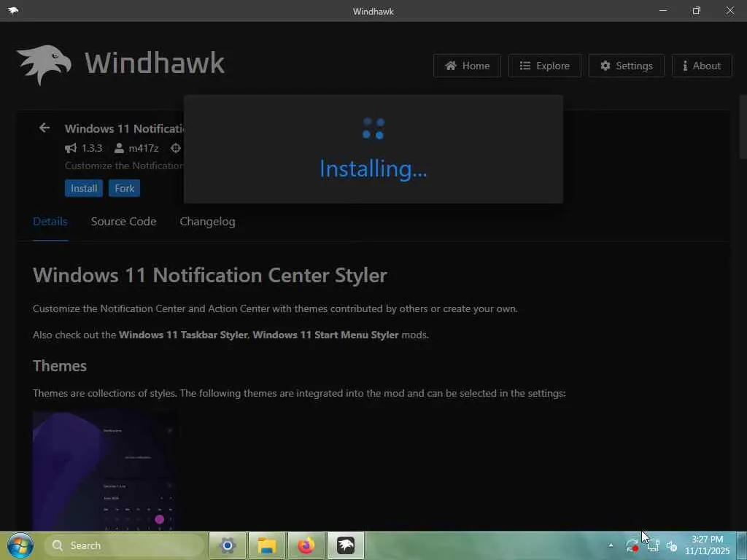Click the megaphone version icon
The width and height of the screenshot is (747, 560).
tap(71, 148)
